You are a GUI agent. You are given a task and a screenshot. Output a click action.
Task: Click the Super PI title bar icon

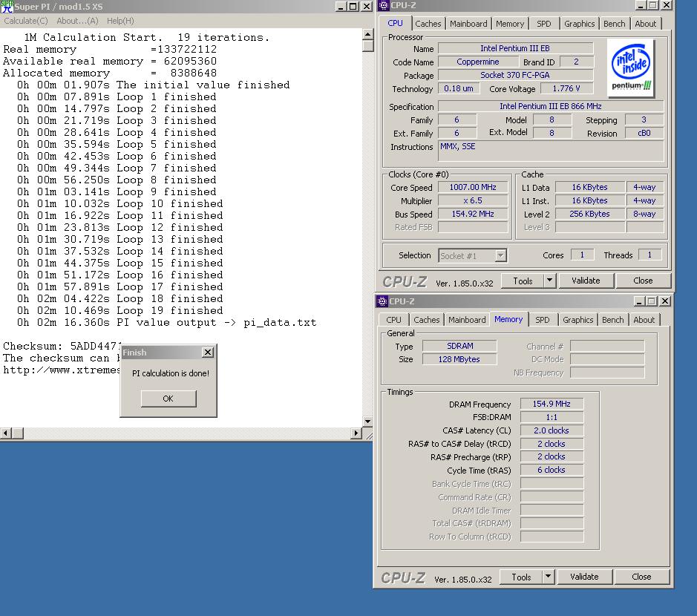(7, 6)
